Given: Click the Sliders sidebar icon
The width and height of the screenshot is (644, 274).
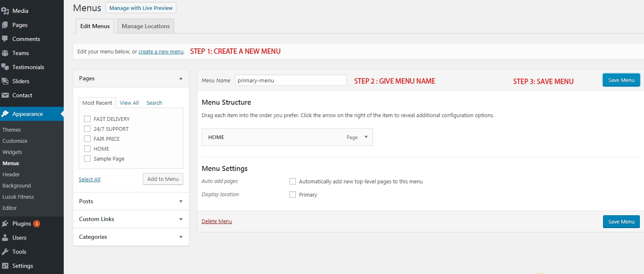Looking at the screenshot, I should (x=6, y=81).
